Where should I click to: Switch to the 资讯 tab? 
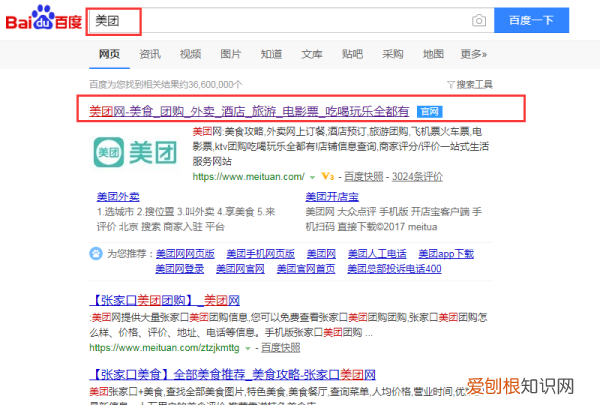coord(150,54)
